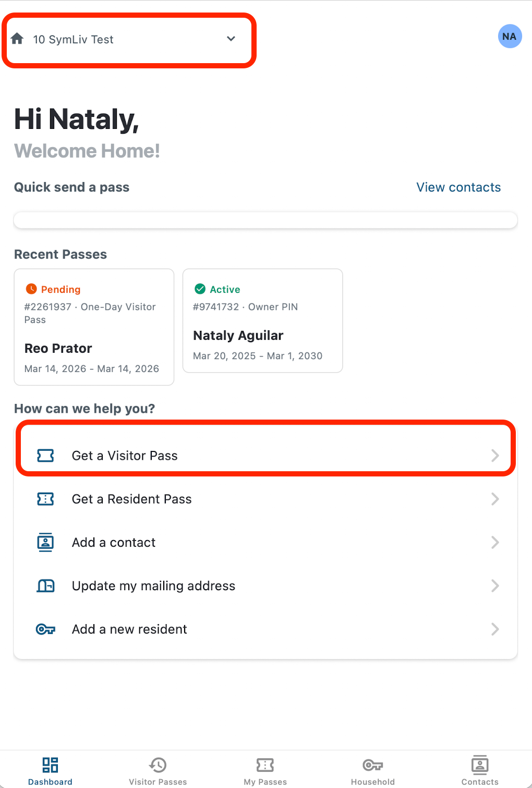
Task: Click the Quick send a pass field
Action: click(x=265, y=220)
